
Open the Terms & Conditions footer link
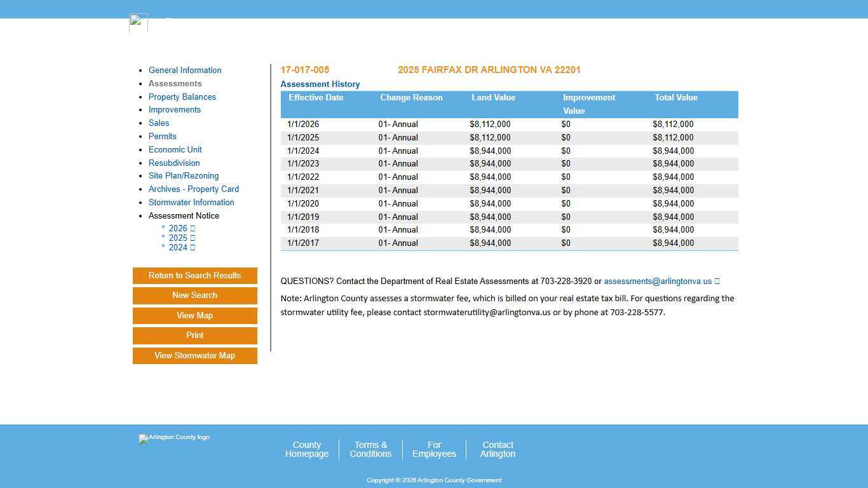[370, 449]
